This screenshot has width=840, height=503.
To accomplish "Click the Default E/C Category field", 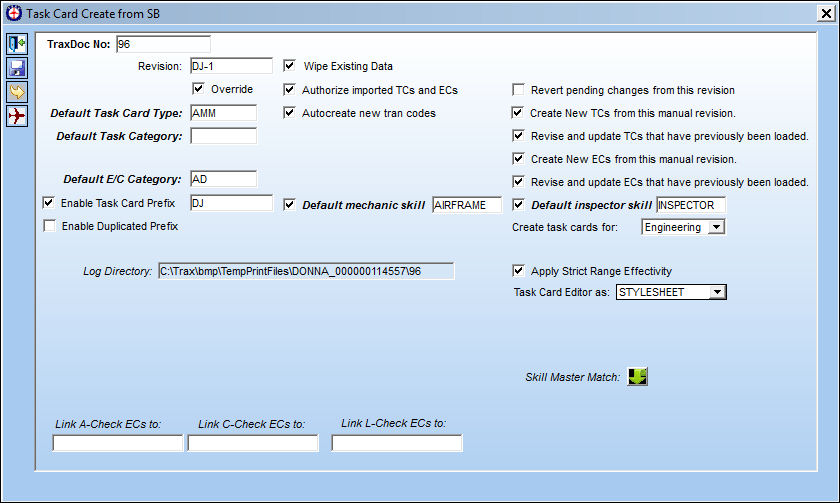I will 223,179.
